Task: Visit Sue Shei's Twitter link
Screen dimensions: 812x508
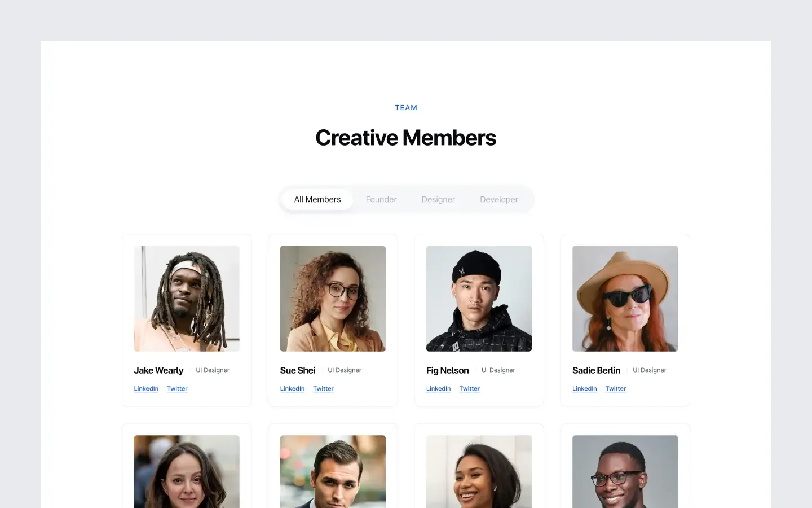Action: (x=323, y=388)
